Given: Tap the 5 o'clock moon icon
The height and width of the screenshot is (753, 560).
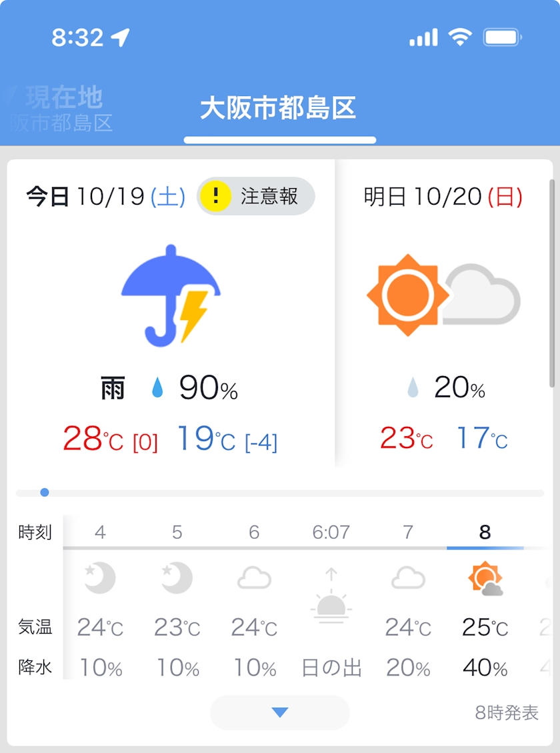Looking at the screenshot, I should point(177,578).
